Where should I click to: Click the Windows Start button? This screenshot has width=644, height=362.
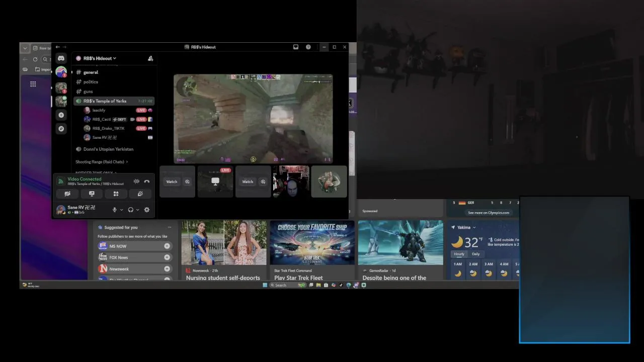tap(265, 285)
